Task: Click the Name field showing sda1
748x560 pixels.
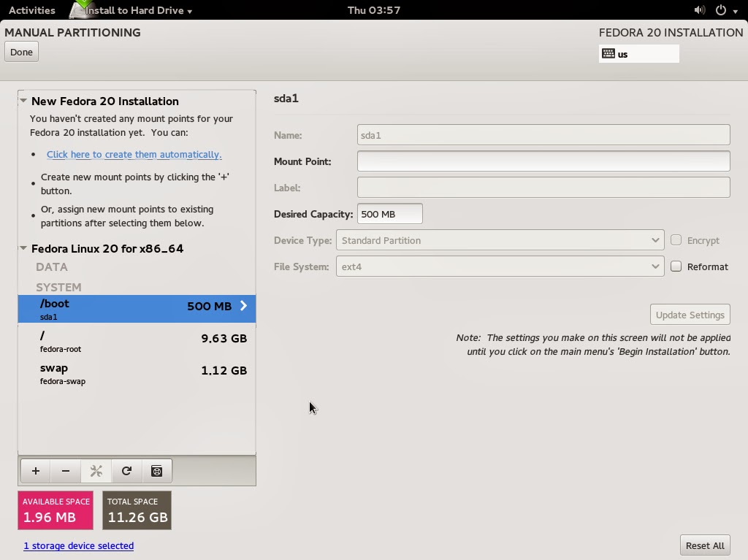Action: [543, 135]
